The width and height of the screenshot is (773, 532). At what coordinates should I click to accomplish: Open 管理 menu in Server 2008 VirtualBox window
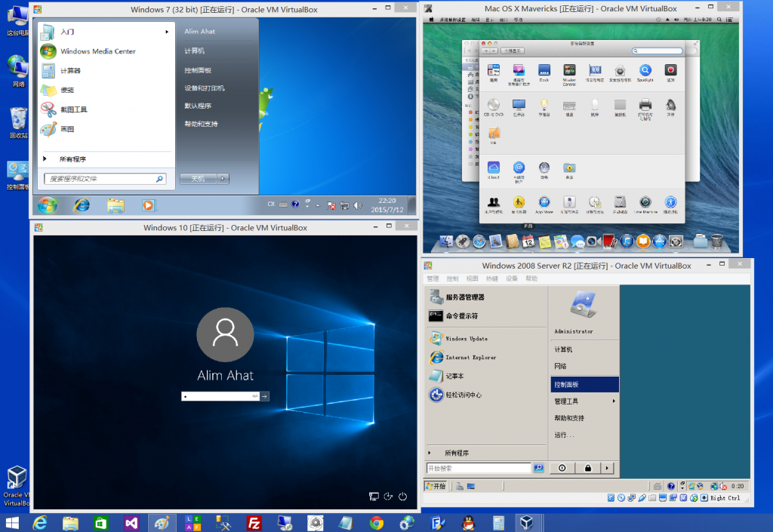click(x=433, y=278)
